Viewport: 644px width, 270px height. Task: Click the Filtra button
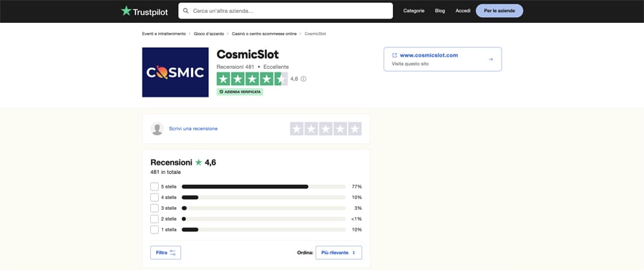tap(165, 253)
